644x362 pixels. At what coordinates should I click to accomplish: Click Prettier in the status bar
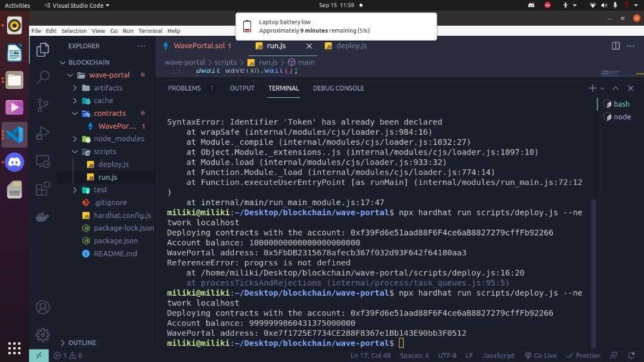tap(583, 355)
